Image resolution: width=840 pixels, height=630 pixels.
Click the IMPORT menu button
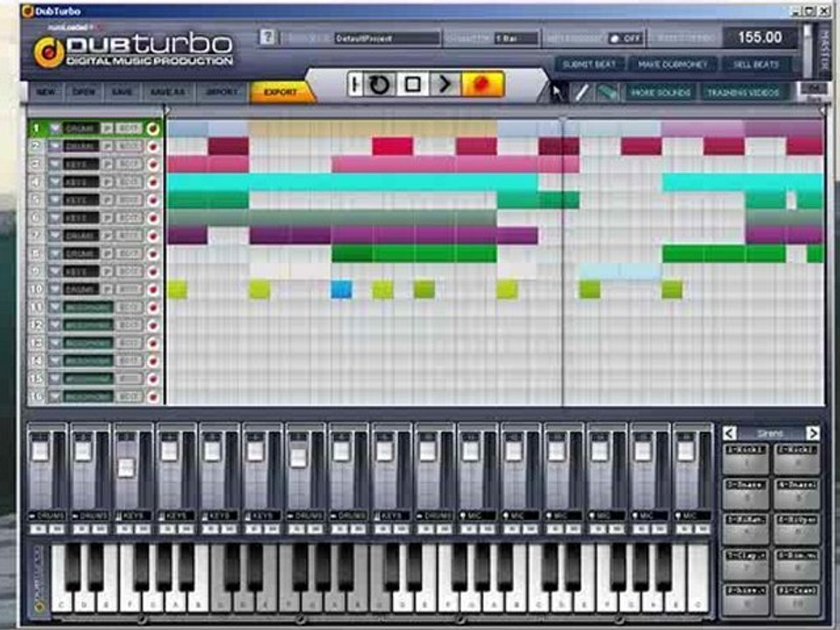click(x=221, y=92)
